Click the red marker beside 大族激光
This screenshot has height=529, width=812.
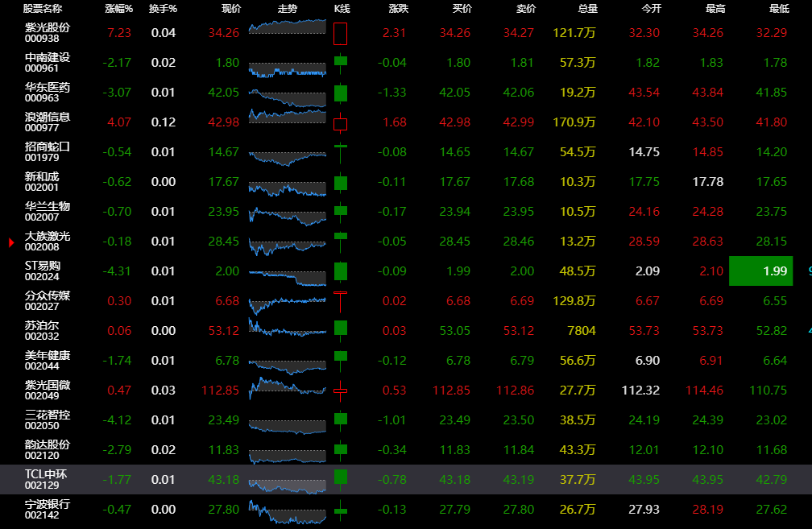coord(11,242)
